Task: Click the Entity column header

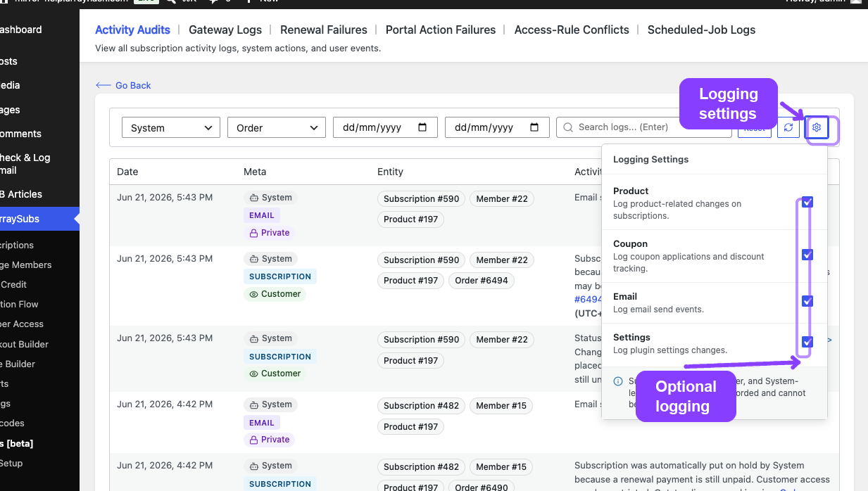Action: tap(390, 172)
